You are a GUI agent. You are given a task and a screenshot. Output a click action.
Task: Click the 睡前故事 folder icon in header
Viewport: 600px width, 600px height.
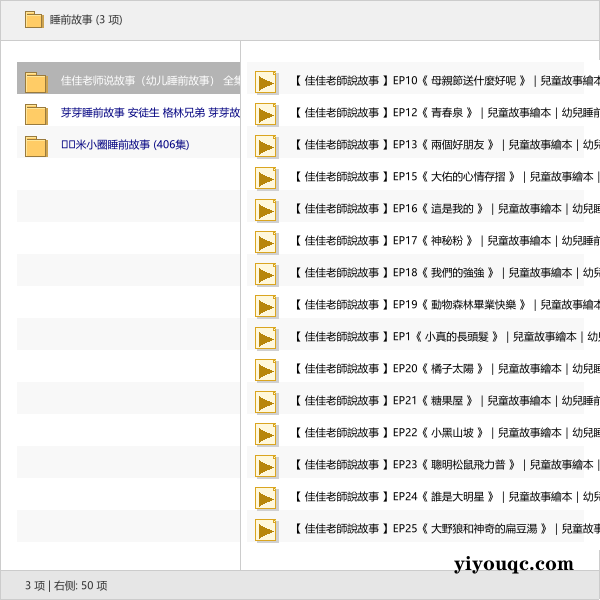pyautogui.click(x=34, y=20)
